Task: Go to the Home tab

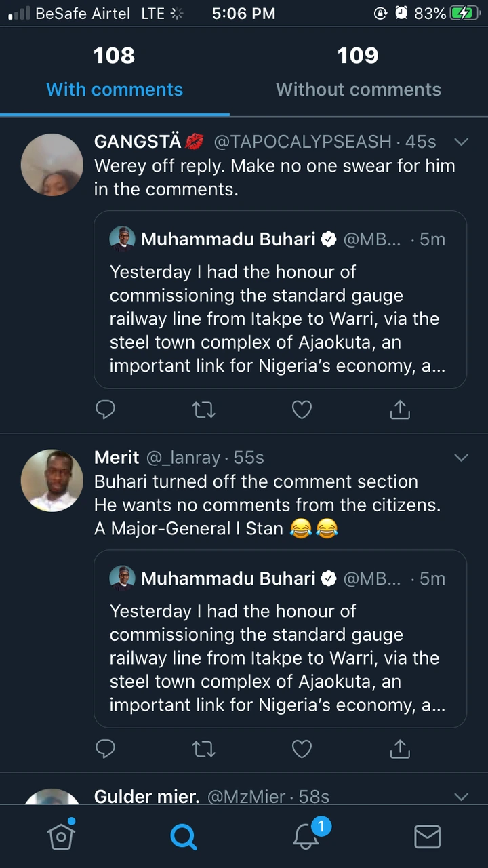Action: pyautogui.click(x=61, y=836)
